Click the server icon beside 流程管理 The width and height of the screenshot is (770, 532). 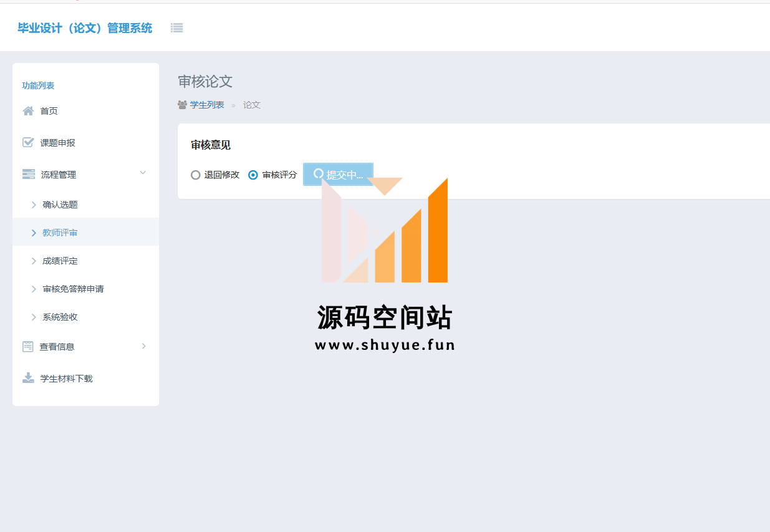pyautogui.click(x=29, y=174)
